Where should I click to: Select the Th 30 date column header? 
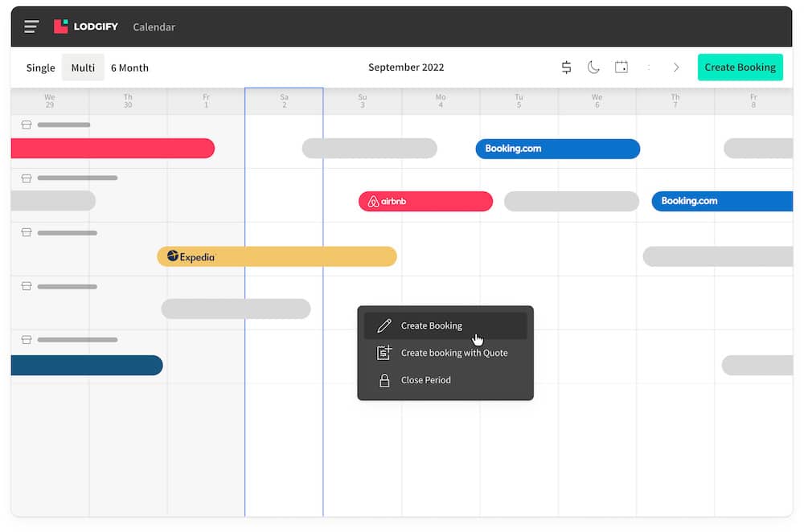coord(128,101)
